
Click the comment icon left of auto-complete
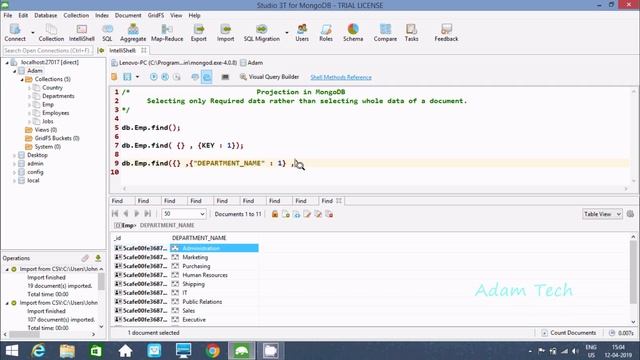point(195,77)
